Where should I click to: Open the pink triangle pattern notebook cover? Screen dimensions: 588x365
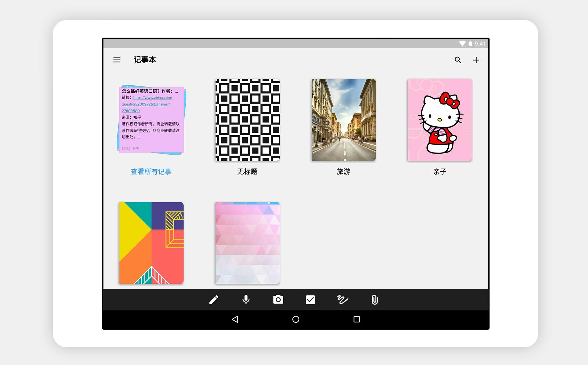click(x=247, y=243)
